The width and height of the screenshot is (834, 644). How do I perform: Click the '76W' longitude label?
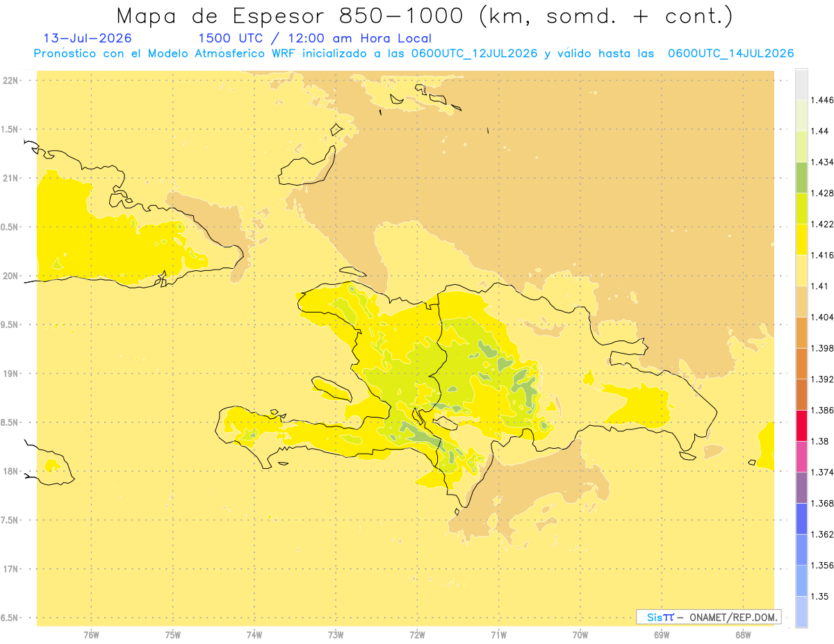click(x=91, y=634)
